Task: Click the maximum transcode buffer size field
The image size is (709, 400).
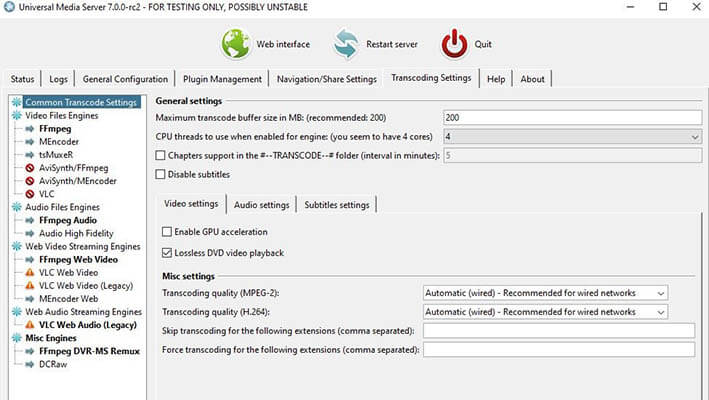Action: (x=572, y=118)
